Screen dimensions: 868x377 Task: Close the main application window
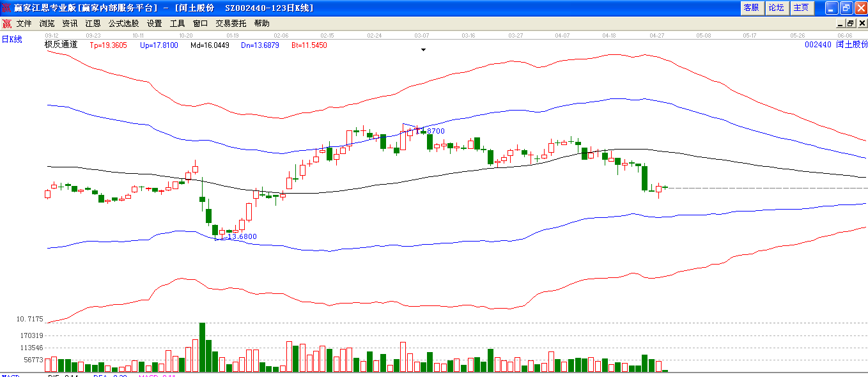(x=860, y=8)
